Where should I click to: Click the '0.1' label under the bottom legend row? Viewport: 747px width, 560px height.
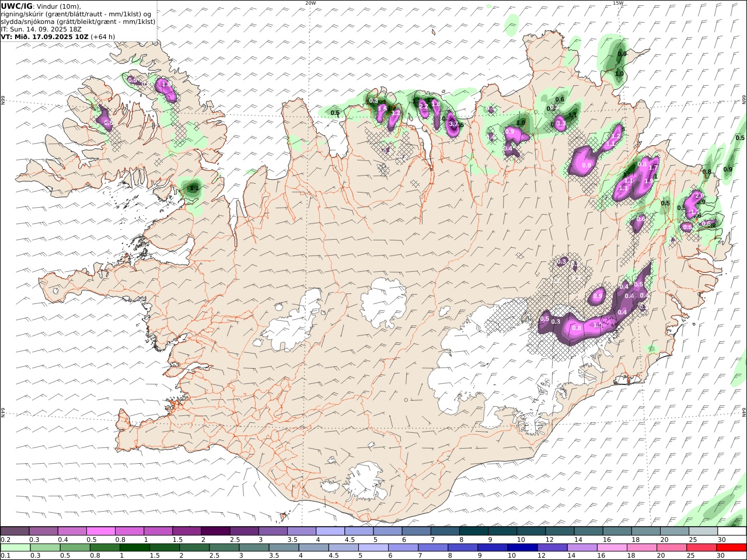[x=5, y=556]
